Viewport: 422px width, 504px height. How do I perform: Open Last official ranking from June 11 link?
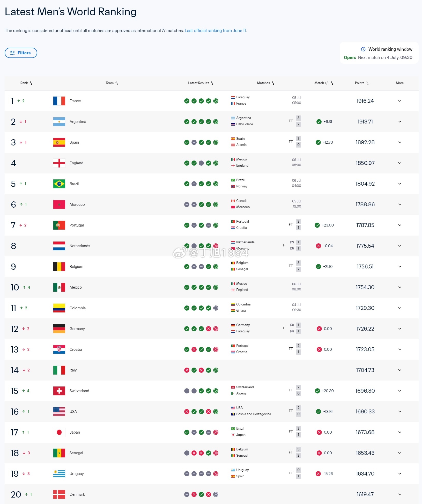coord(215,31)
